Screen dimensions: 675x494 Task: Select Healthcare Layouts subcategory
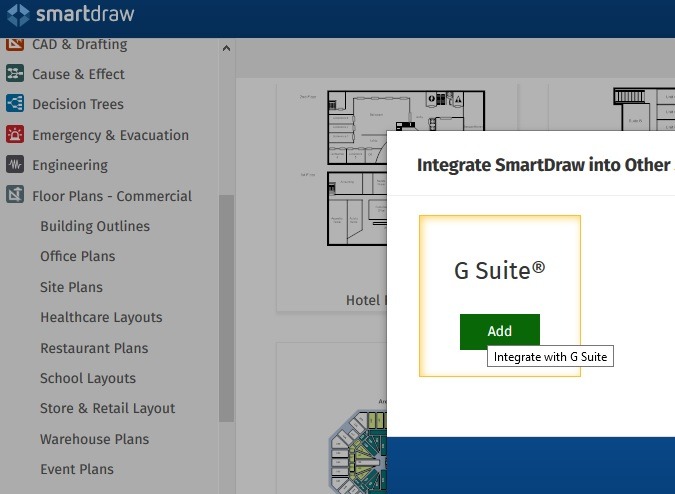click(101, 318)
